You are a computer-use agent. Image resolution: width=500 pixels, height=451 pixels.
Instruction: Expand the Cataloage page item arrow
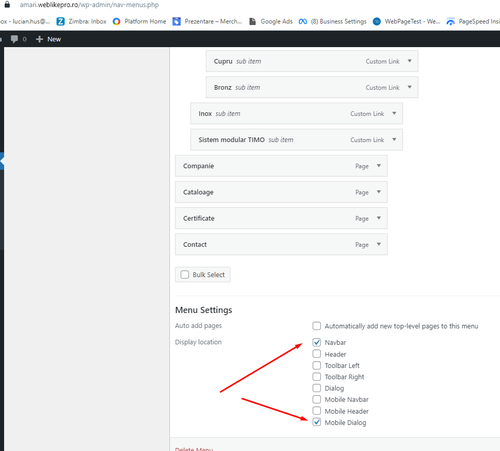pyautogui.click(x=379, y=192)
